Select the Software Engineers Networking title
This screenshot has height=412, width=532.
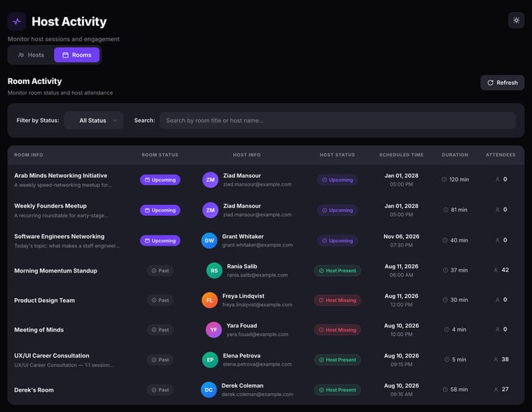[59, 236]
